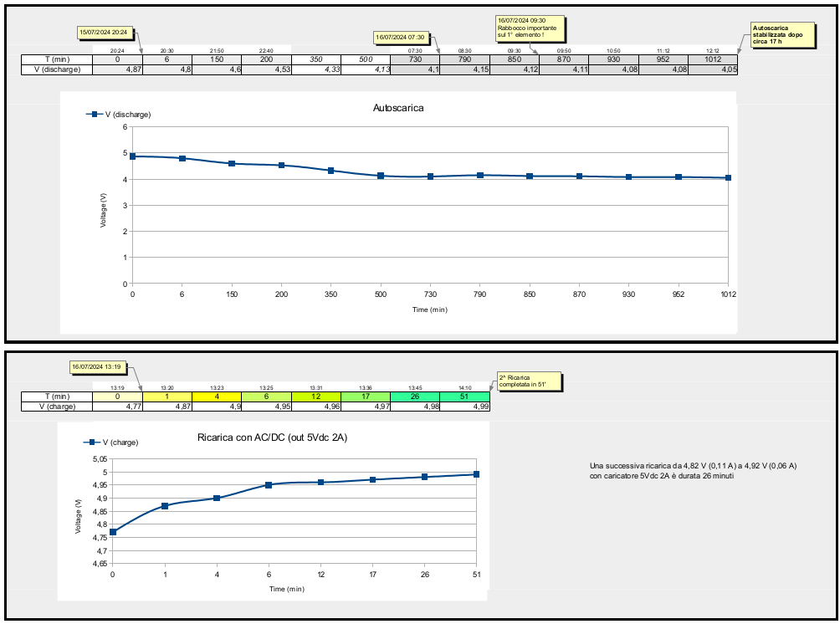
Task: Select the V (charge) row label cell
Action: 56,407
